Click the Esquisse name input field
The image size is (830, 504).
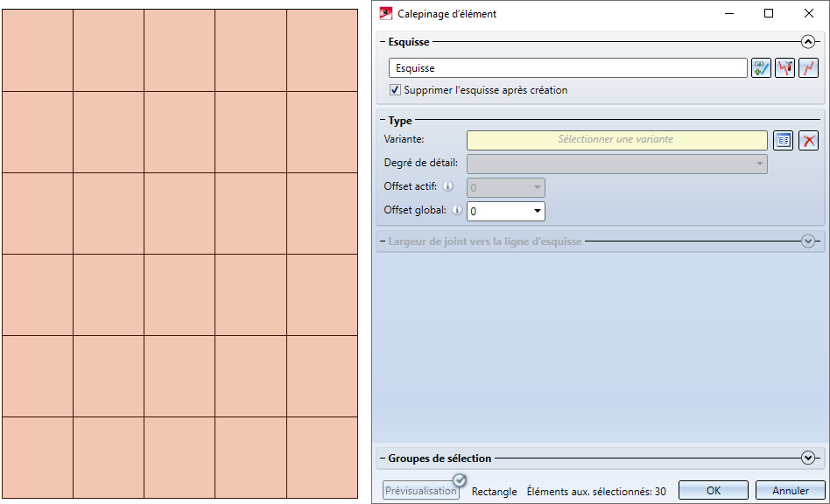pos(567,68)
